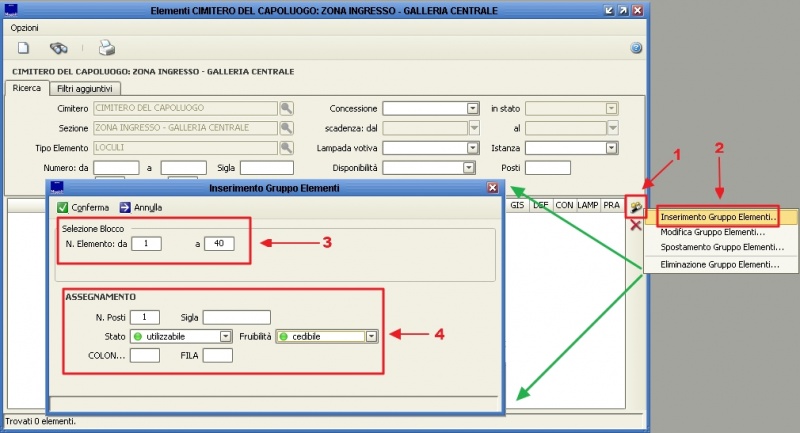Screen dimensions: 800x433
Task: Click the binoculars search icon
Action: tap(59, 48)
